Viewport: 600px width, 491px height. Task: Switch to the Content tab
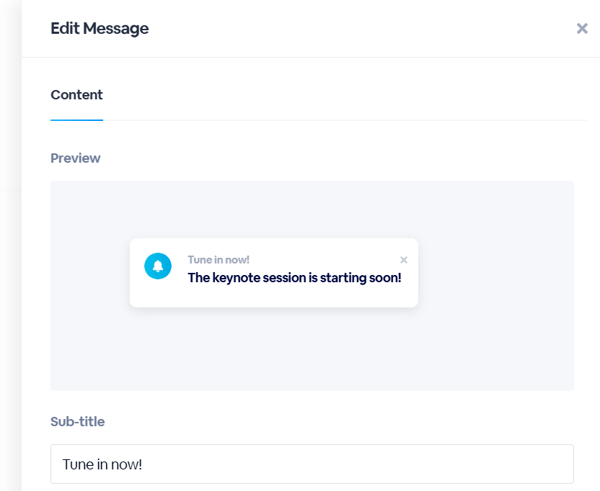pyautogui.click(x=77, y=95)
